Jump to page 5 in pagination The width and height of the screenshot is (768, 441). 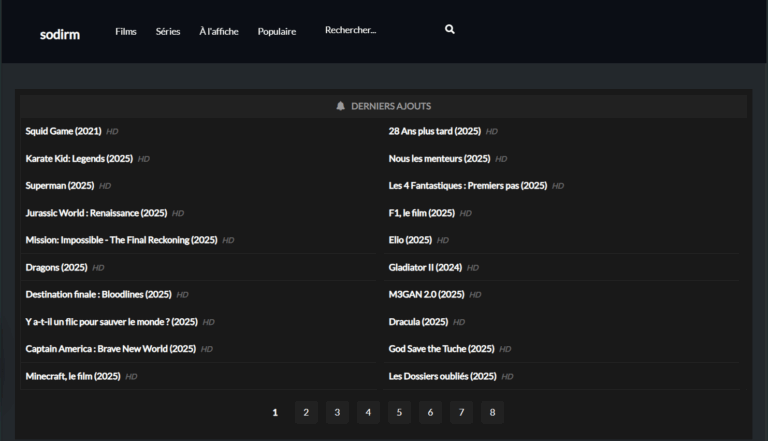coord(399,412)
